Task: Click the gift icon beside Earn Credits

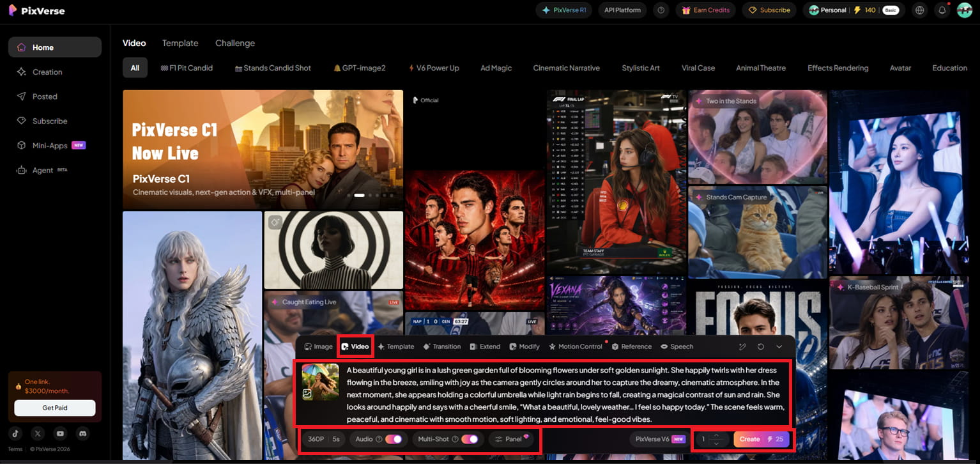Action: [686, 10]
